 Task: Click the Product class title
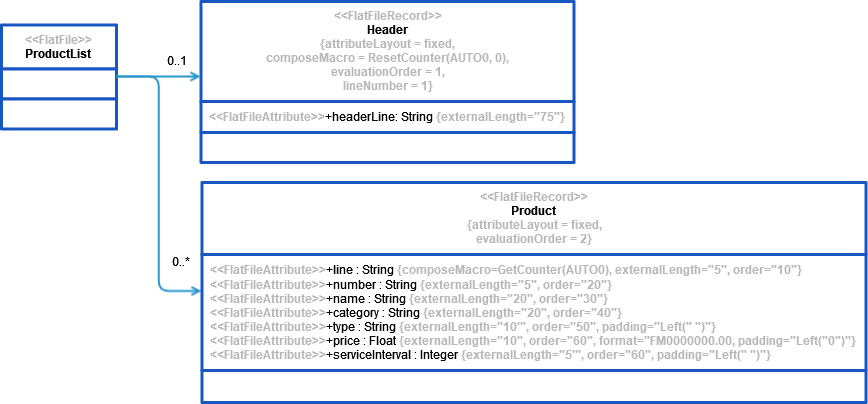point(533,211)
